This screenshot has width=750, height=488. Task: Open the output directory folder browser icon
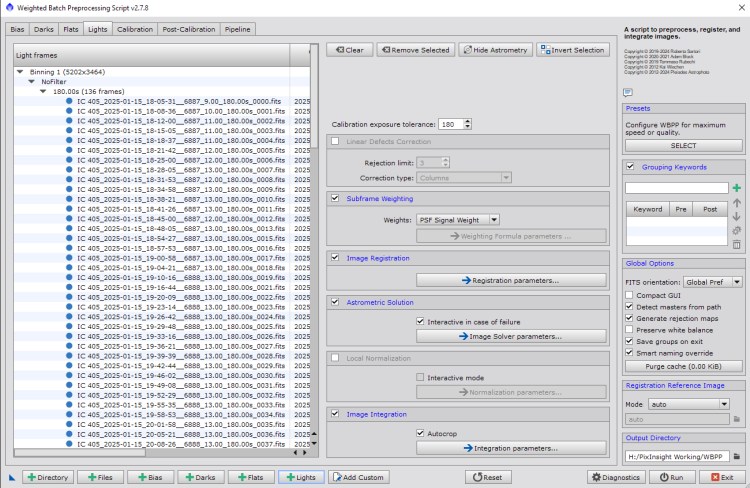[736, 456]
